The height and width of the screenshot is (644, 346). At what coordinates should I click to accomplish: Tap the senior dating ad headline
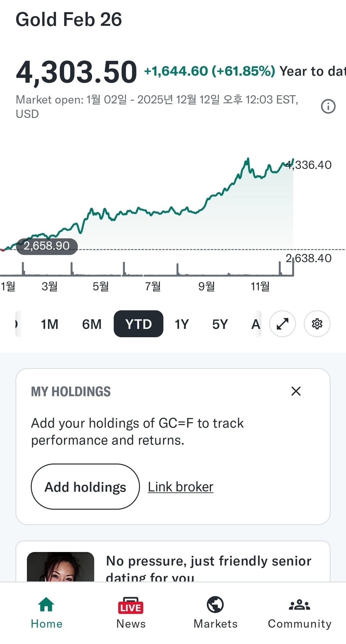click(x=208, y=568)
